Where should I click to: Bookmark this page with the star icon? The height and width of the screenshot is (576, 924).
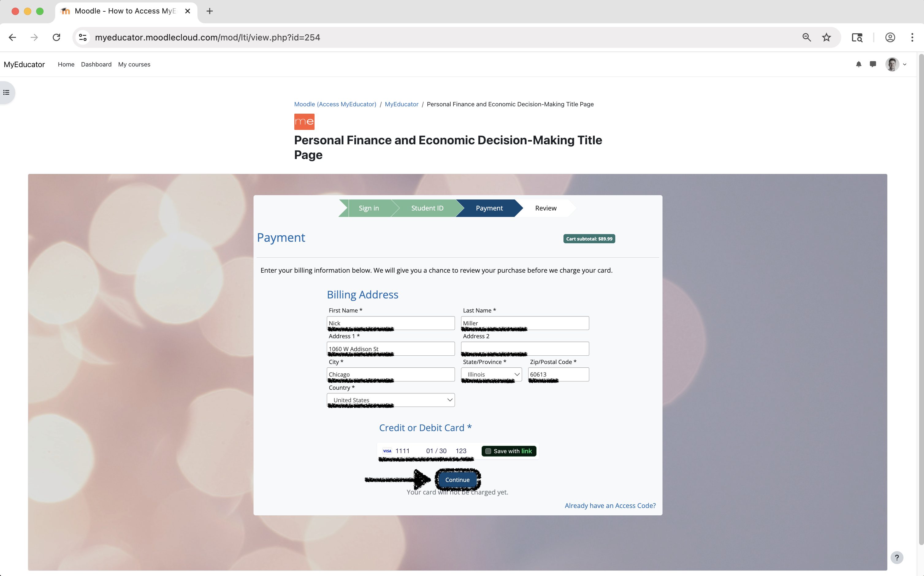827,37
